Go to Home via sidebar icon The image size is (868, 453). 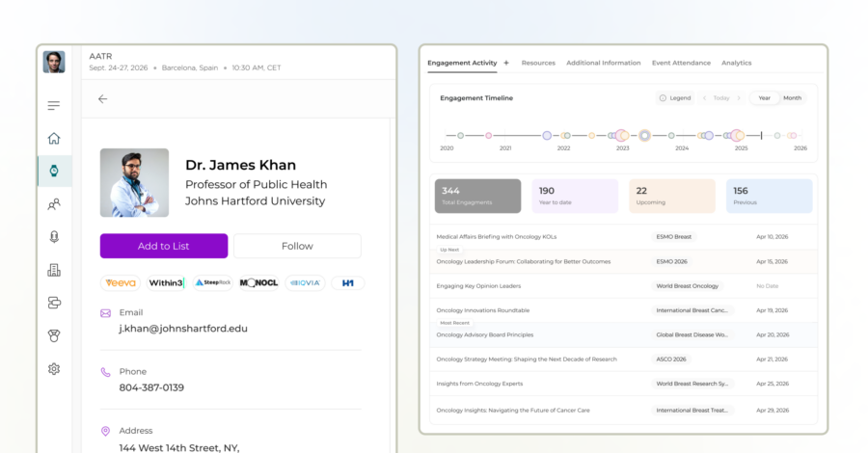(54, 138)
